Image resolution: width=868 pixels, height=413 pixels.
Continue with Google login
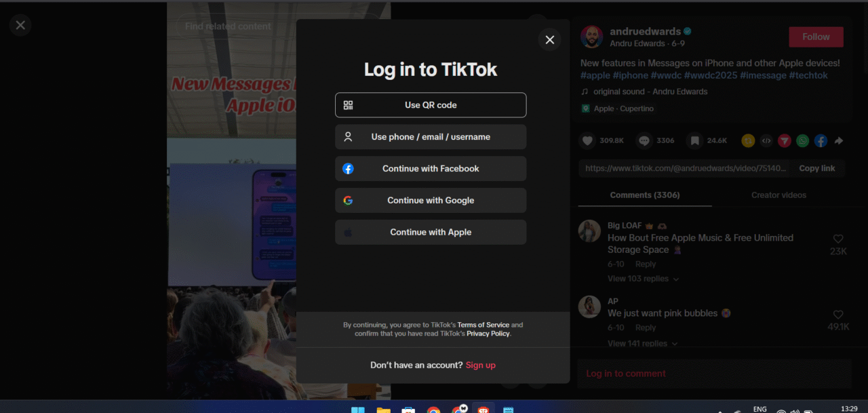pyautogui.click(x=431, y=201)
